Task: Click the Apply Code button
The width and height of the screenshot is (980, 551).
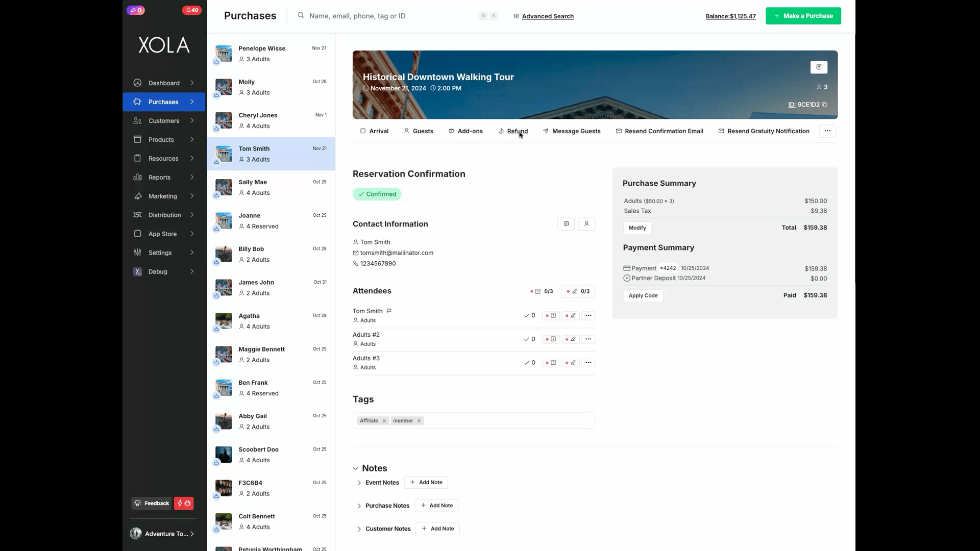Action: pos(643,295)
